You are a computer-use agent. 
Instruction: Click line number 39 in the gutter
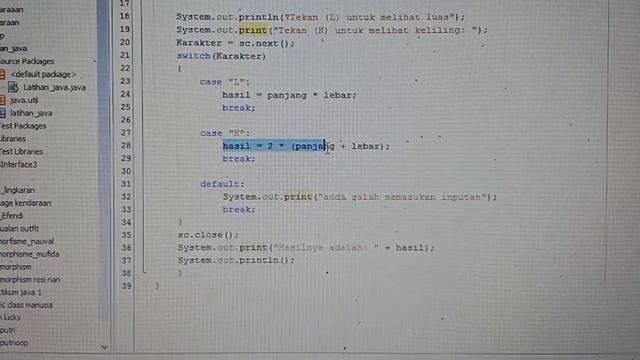pos(127,286)
